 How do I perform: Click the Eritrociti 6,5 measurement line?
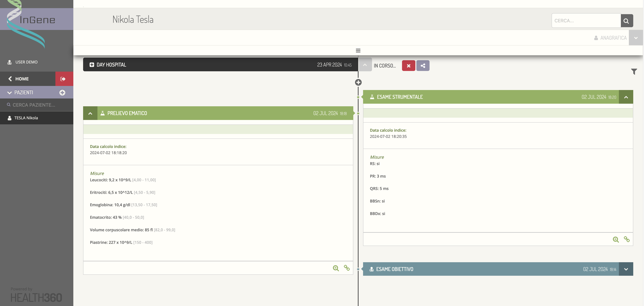coord(123,192)
